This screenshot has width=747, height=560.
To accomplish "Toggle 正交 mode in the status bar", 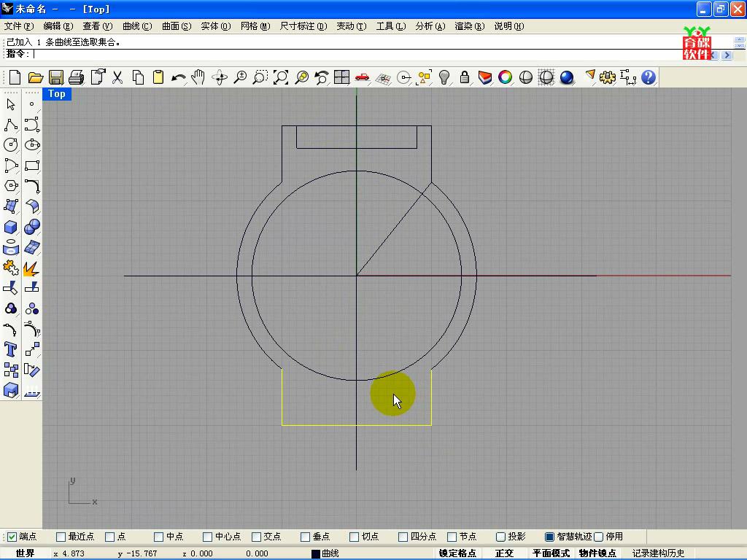I will (x=504, y=553).
